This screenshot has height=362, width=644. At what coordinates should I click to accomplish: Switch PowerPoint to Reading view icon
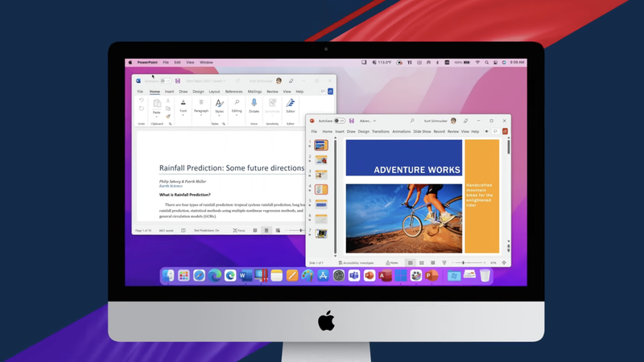[x=433, y=263]
